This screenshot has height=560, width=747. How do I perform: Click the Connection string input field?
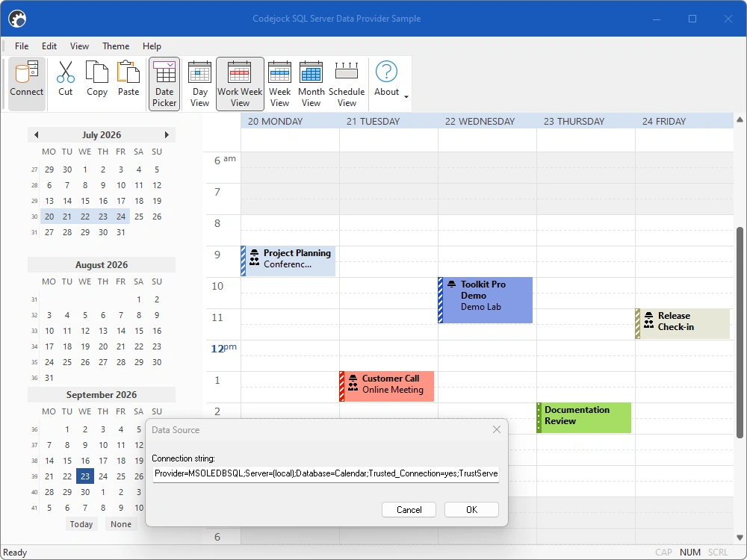tap(326, 474)
